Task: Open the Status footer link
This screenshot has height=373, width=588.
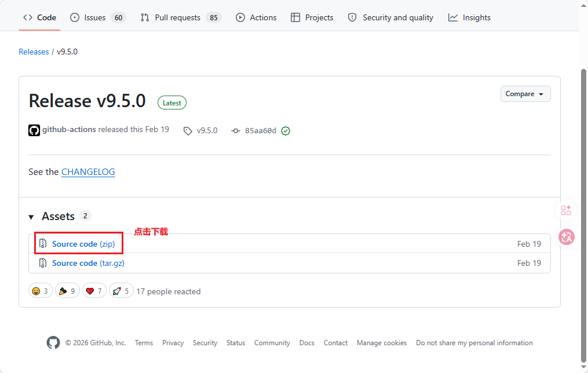Action: click(x=236, y=343)
